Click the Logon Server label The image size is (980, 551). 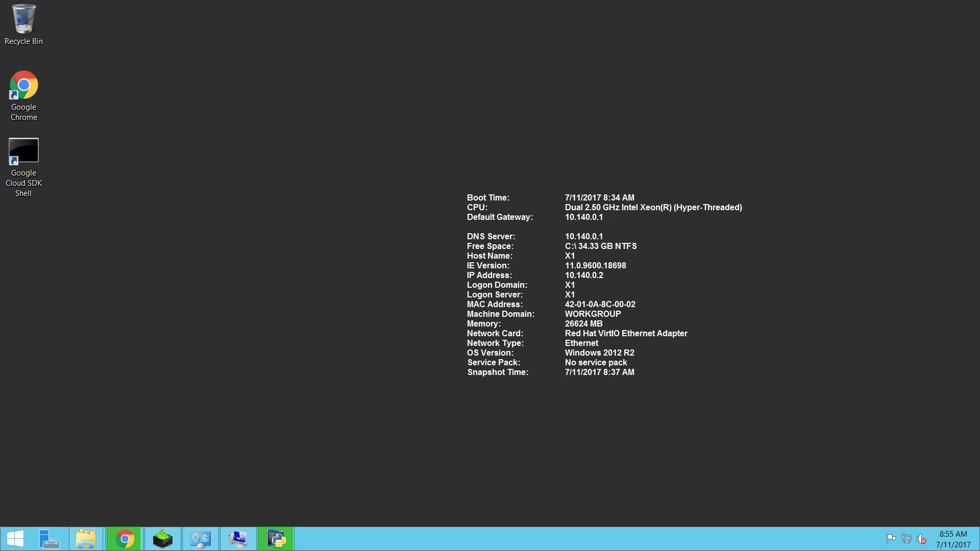[x=495, y=295]
